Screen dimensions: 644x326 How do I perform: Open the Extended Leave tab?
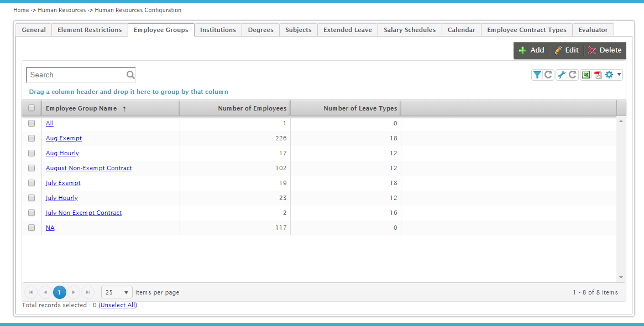coord(348,30)
